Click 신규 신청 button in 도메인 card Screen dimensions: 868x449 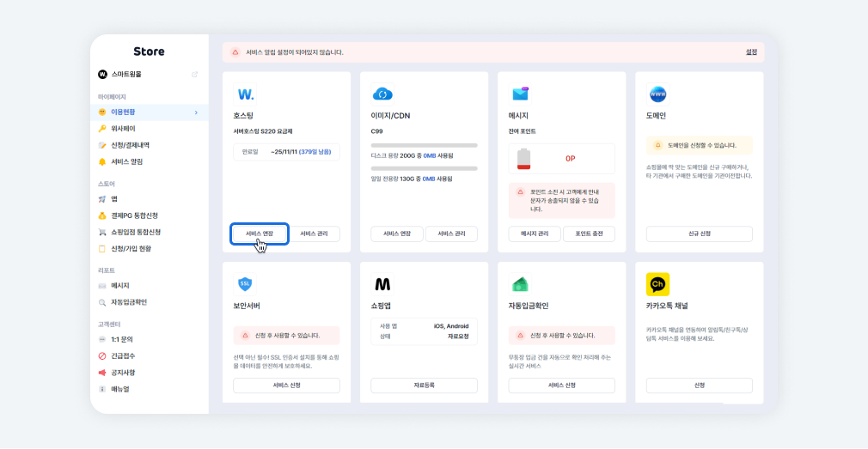(x=700, y=234)
